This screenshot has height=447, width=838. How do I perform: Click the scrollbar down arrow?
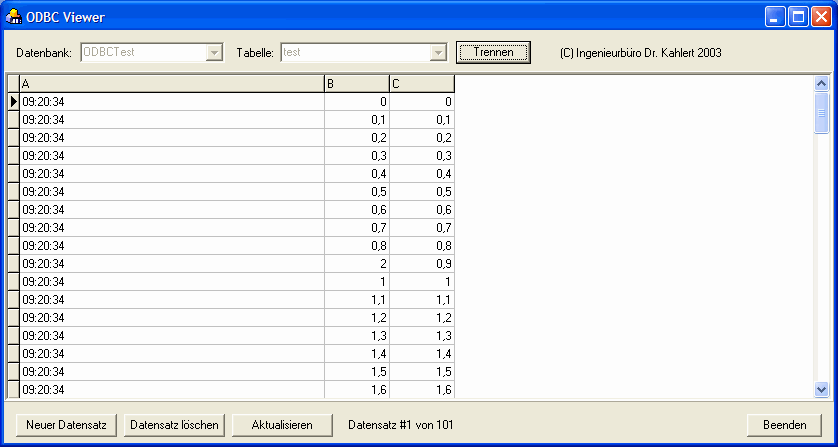(x=821, y=390)
